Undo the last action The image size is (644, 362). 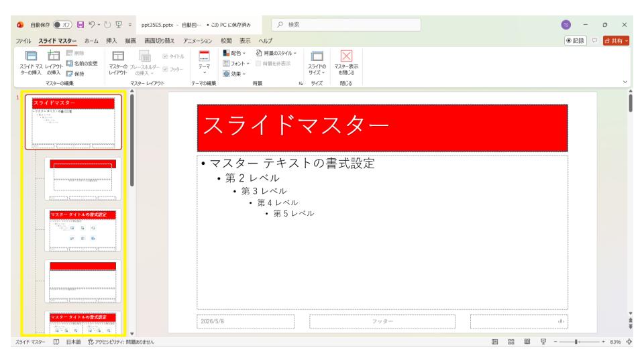[x=92, y=25]
